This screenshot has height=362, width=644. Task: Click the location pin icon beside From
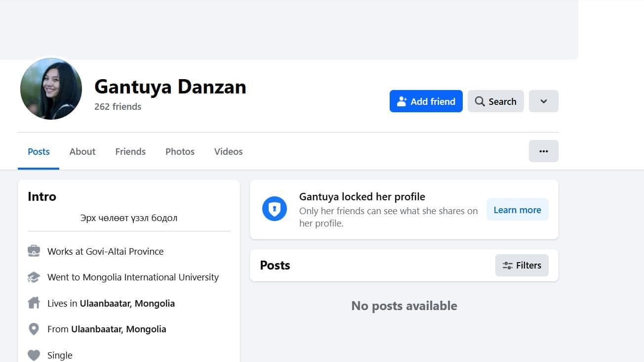34,329
